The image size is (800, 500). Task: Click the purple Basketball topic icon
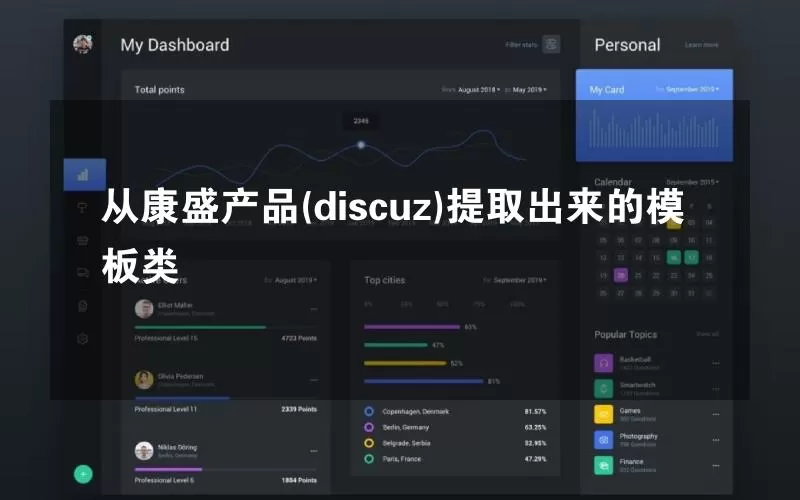[604, 363]
